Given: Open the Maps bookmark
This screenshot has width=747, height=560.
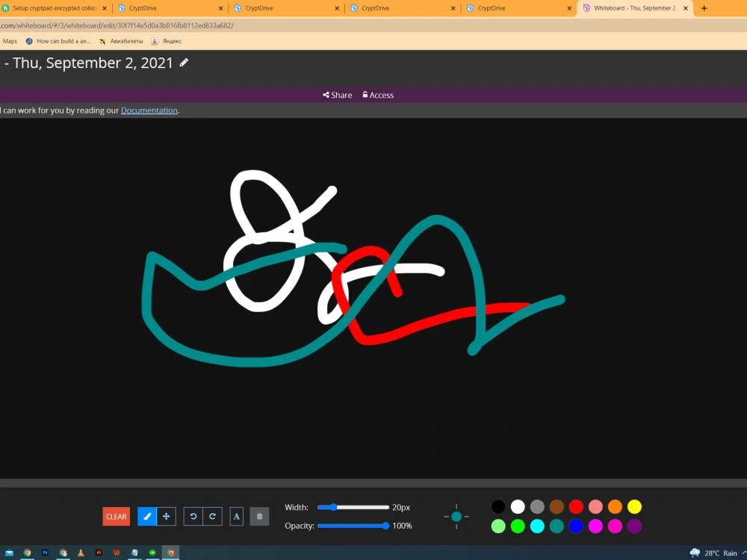Looking at the screenshot, I should [x=10, y=41].
